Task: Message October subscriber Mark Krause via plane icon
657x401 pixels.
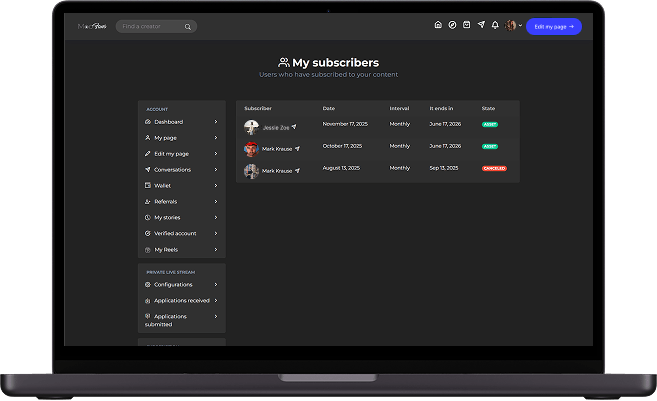Action: 297,148
